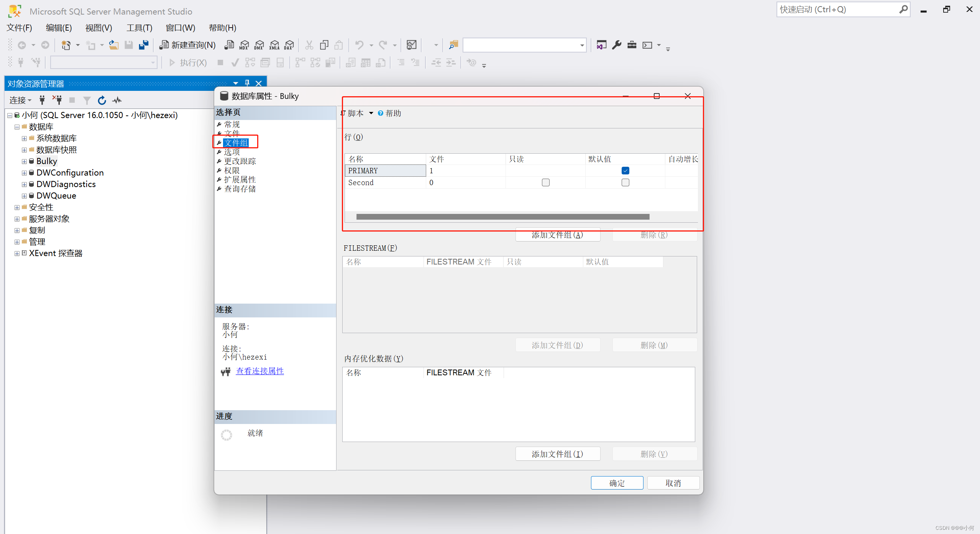980x534 pixels.
Task: Open the 窗口(W) menu
Action: 180,28
